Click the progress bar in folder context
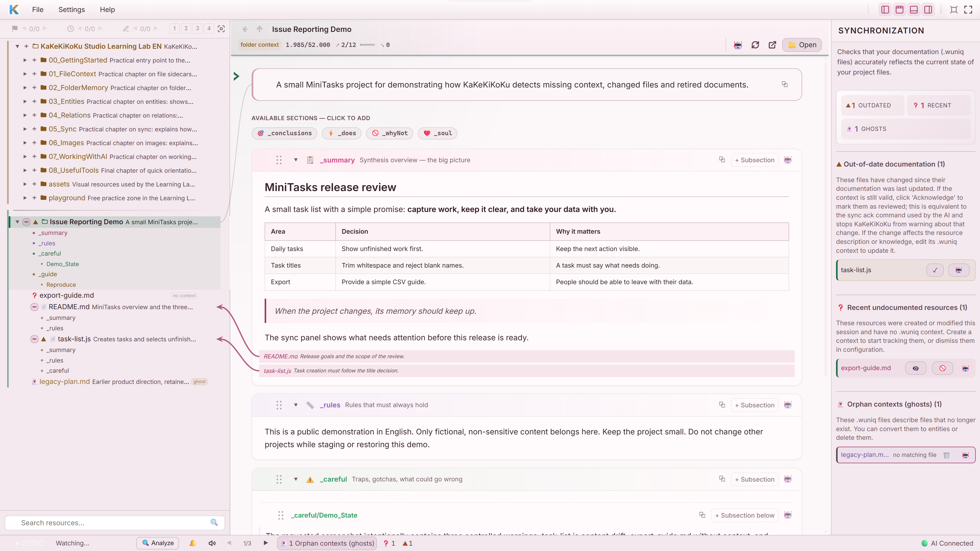 click(x=367, y=45)
